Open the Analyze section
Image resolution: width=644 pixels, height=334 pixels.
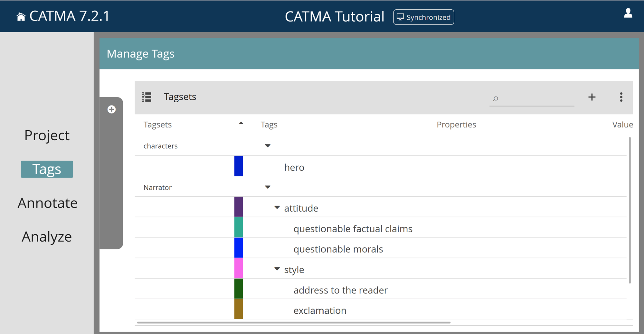[x=47, y=237]
